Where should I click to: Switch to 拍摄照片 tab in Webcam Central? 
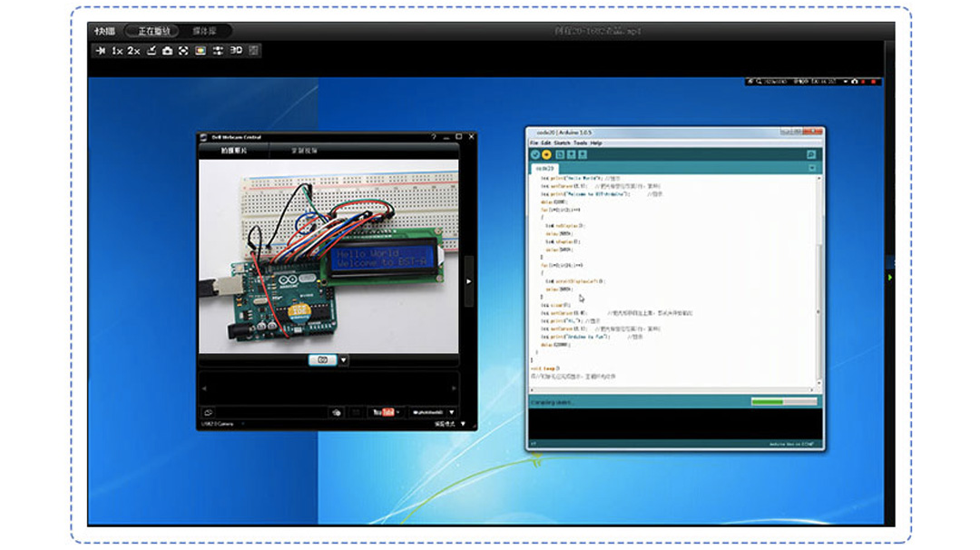pos(234,151)
